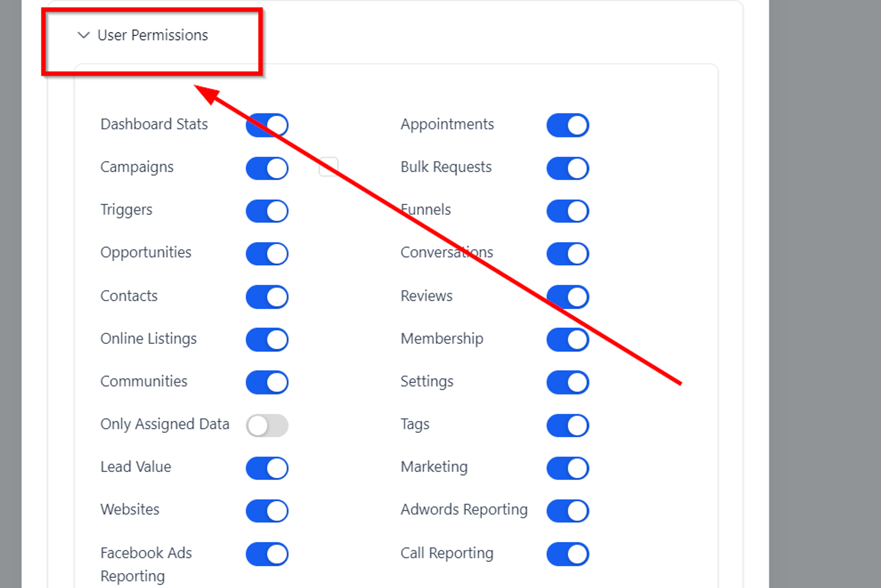Toggle Facebook Ads Reporting permission
The image size is (881, 588).
point(267,554)
